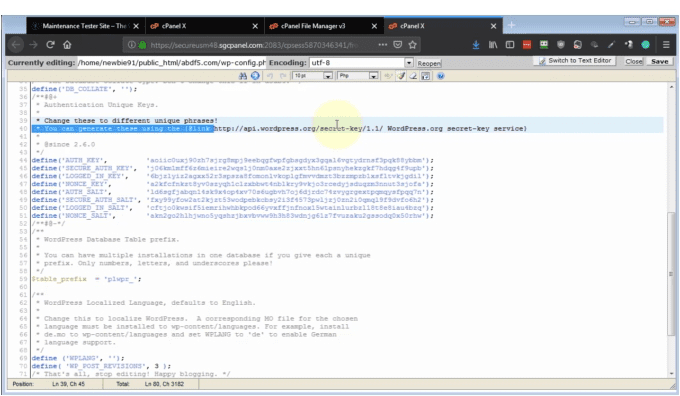The width and height of the screenshot is (680, 396).
Task: Save the wp-config file
Action: point(659,62)
